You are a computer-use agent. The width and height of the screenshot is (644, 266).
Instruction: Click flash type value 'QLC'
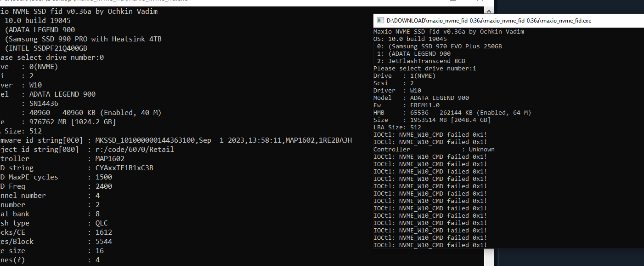(102, 223)
